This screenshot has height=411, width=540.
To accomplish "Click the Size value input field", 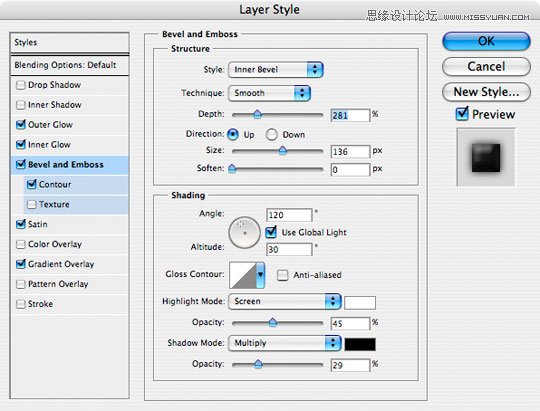I will pyautogui.click(x=350, y=152).
